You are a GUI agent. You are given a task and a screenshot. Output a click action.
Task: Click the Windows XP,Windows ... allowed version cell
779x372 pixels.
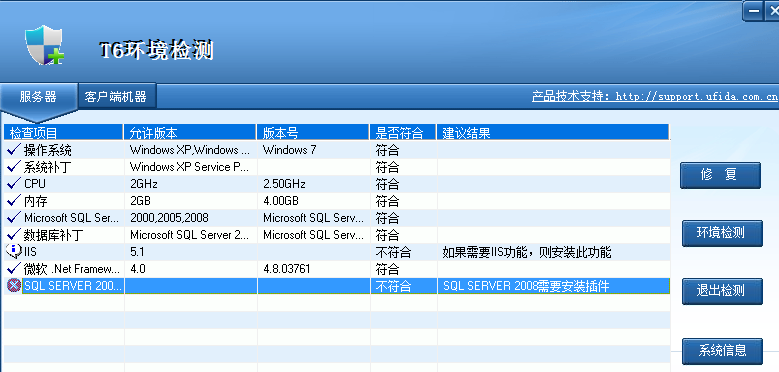(x=190, y=149)
